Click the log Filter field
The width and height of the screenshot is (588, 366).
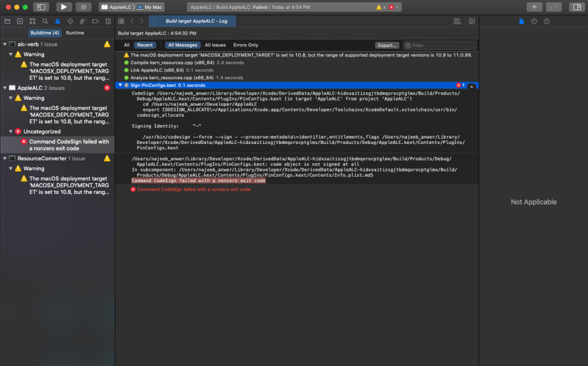click(439, 45)
